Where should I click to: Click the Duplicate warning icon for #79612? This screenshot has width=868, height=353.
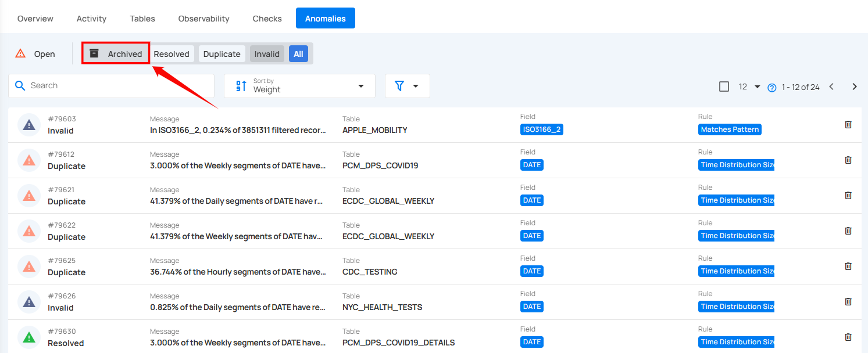point(28,160)
